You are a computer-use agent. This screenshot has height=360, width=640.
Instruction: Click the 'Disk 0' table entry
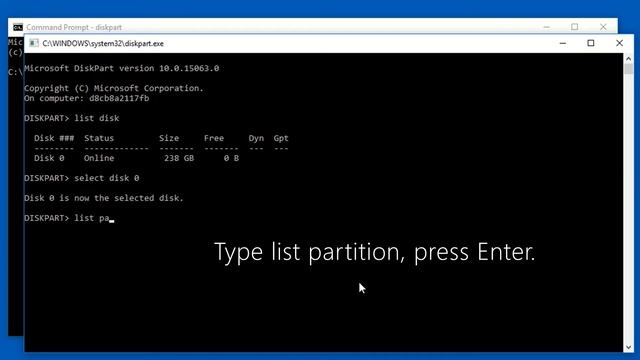pos(49,158)
